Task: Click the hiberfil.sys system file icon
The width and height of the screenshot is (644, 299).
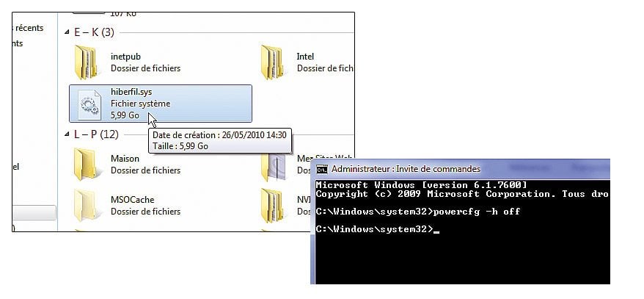Action: 87,104
